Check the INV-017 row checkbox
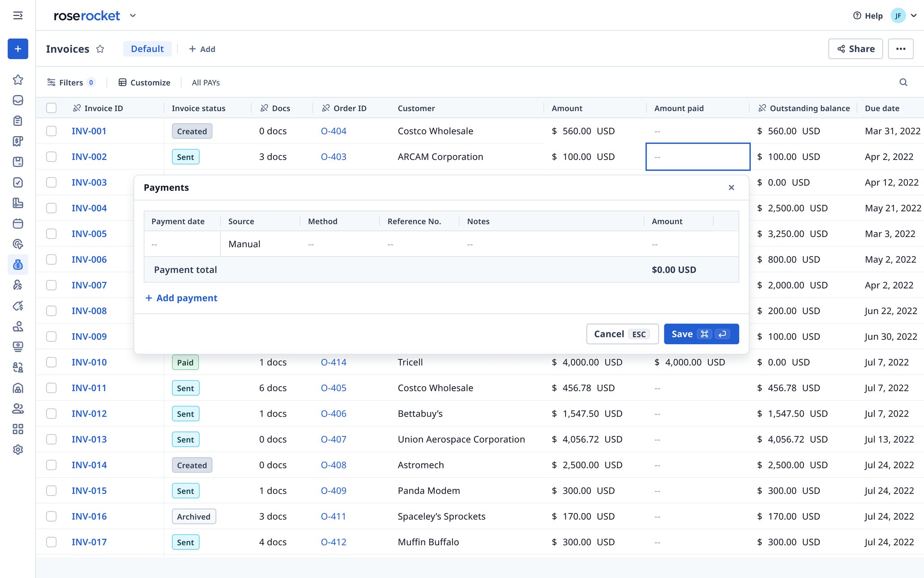 [51, 542]
